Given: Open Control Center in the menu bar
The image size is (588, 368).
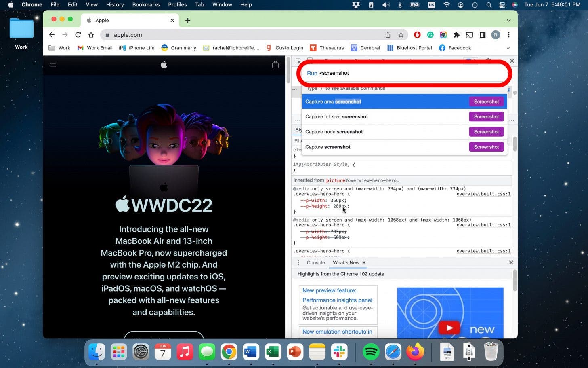Looking at the screenshot, I should [502, 5].
